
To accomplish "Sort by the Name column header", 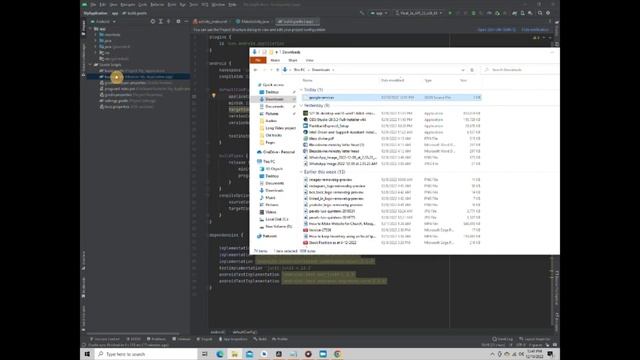I will pyautogui.click(x=307, y=80).
